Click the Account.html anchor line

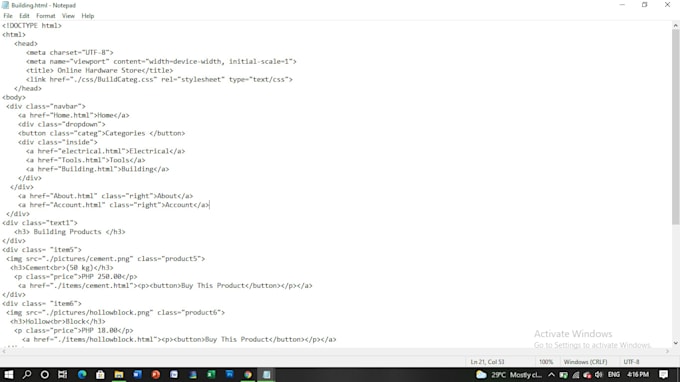click(114, 205)
